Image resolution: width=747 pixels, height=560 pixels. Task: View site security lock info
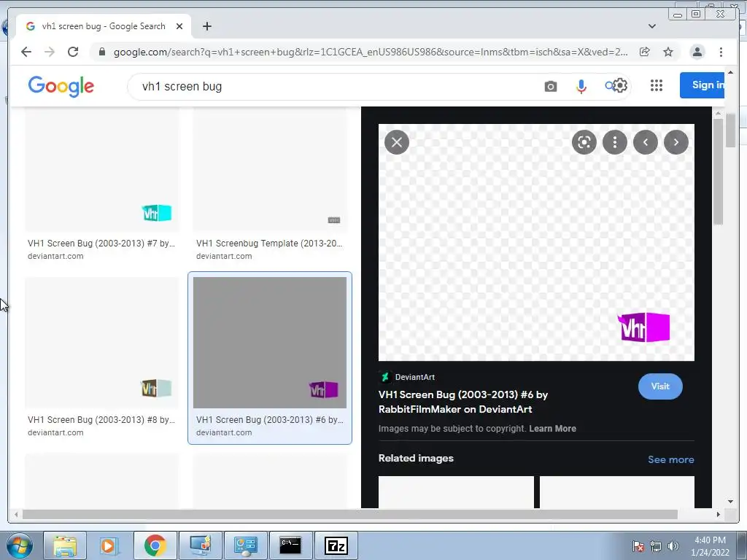tap(102, 52)
